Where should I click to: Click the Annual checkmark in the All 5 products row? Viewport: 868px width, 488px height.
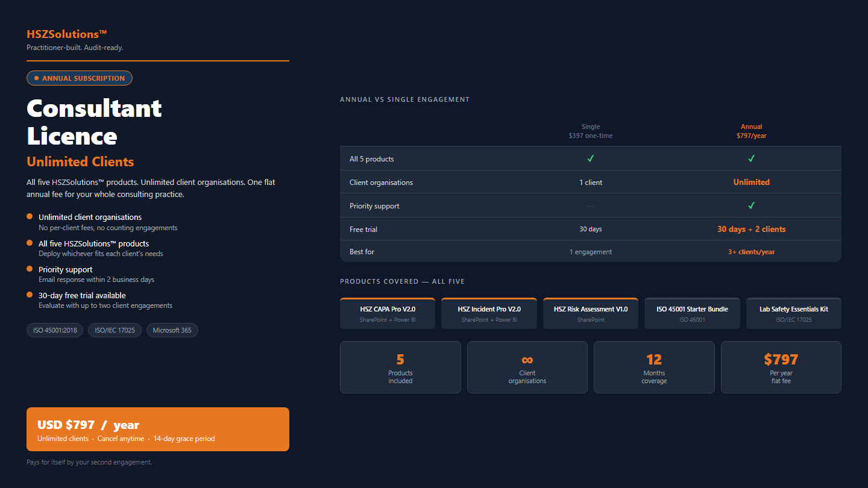[x=751, y=158]
